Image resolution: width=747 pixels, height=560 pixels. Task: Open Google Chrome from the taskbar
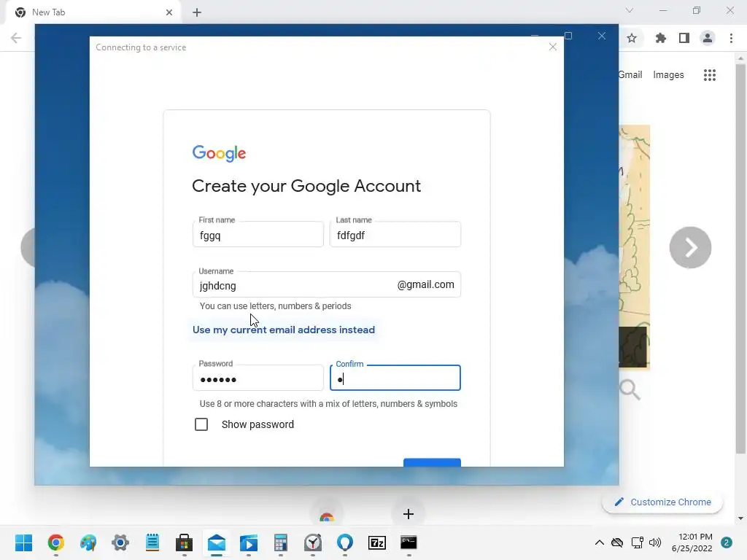point(55,542)
